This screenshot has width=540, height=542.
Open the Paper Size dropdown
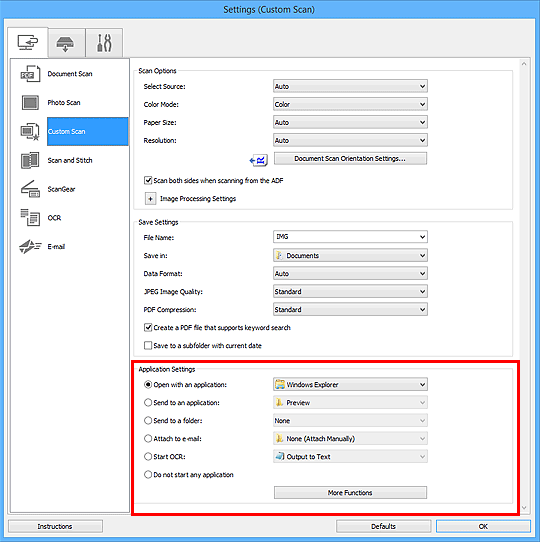pyautogui.click(x=350, y=122)
